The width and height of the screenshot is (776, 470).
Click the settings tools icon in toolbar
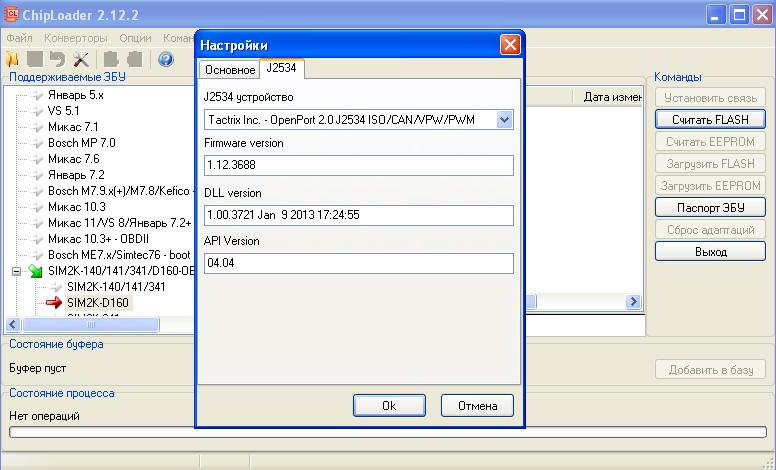[80, 60]
